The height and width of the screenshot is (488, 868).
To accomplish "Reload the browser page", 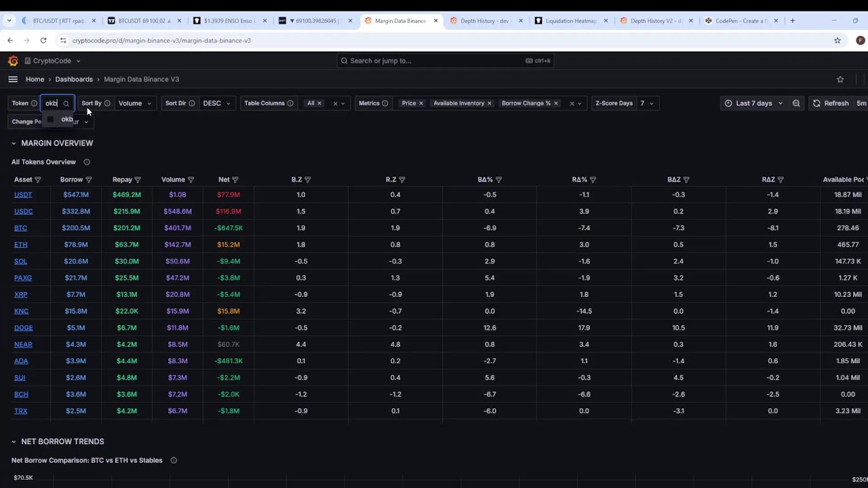I will click(43, 41).
